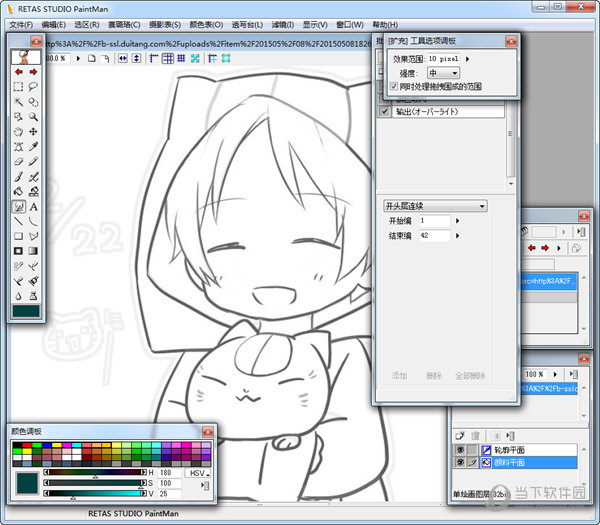Select the magic wand tool

(18, 102)
